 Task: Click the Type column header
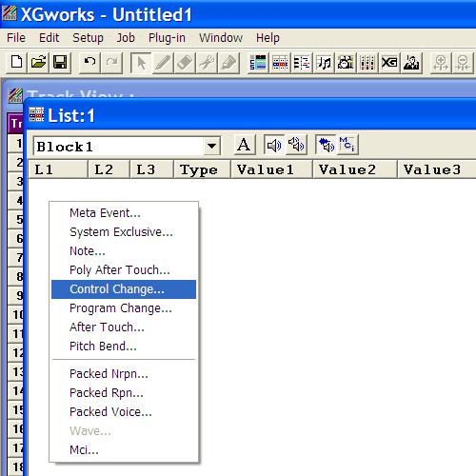coord(203,169)
